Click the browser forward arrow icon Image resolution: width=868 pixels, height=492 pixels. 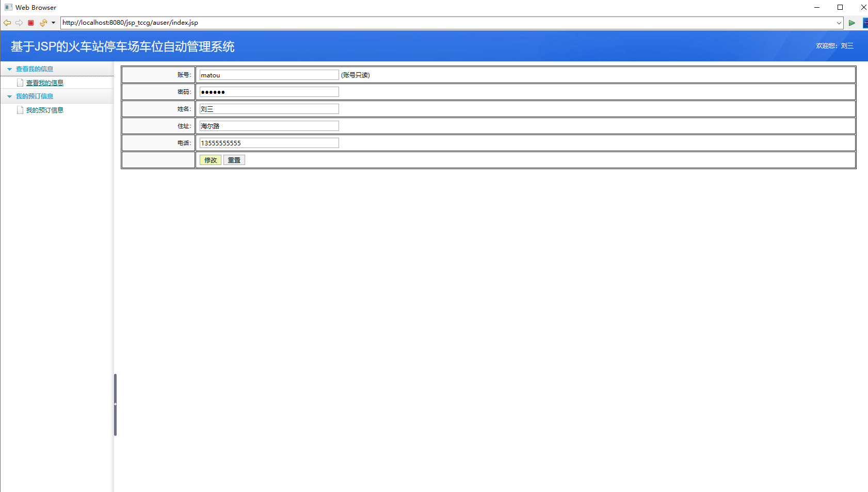tap(19, 23)
